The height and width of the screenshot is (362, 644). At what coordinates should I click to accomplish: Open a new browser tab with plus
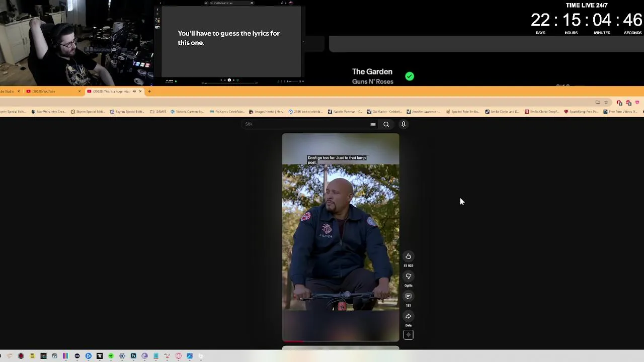[149, 91]
